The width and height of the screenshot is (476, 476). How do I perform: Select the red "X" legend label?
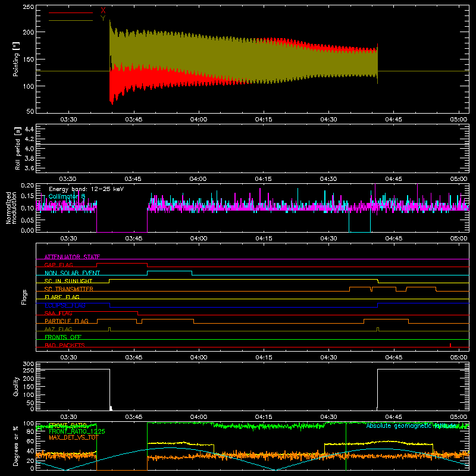(x=103, y=11)
